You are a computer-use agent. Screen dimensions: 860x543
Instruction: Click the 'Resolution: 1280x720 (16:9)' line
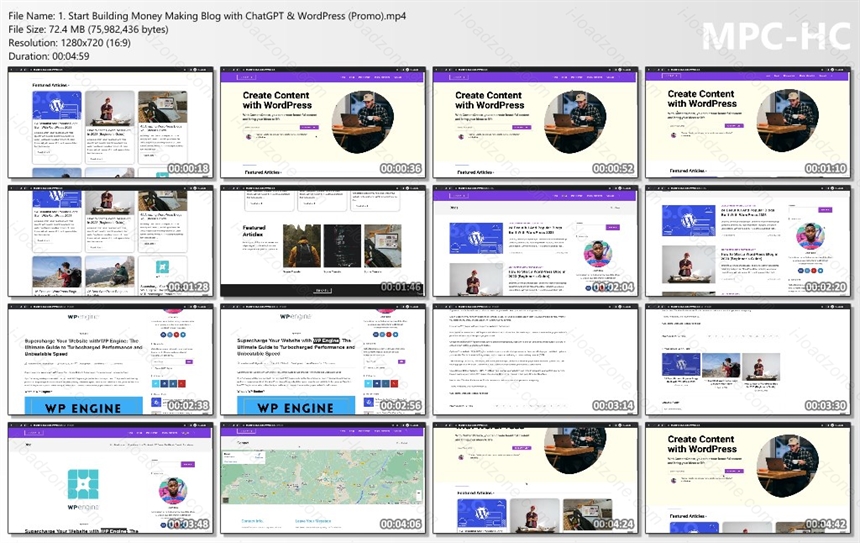(x=70, y=43)
